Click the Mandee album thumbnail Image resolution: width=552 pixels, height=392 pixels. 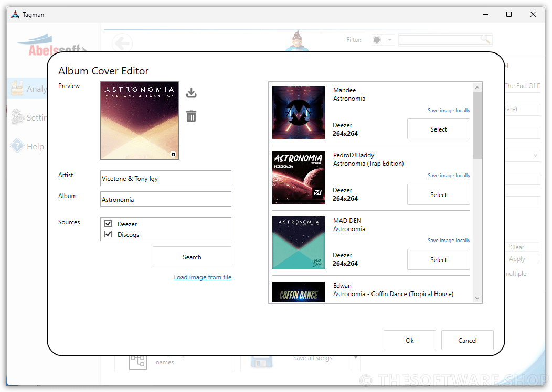pyautogui.click(x=299, y=113)
